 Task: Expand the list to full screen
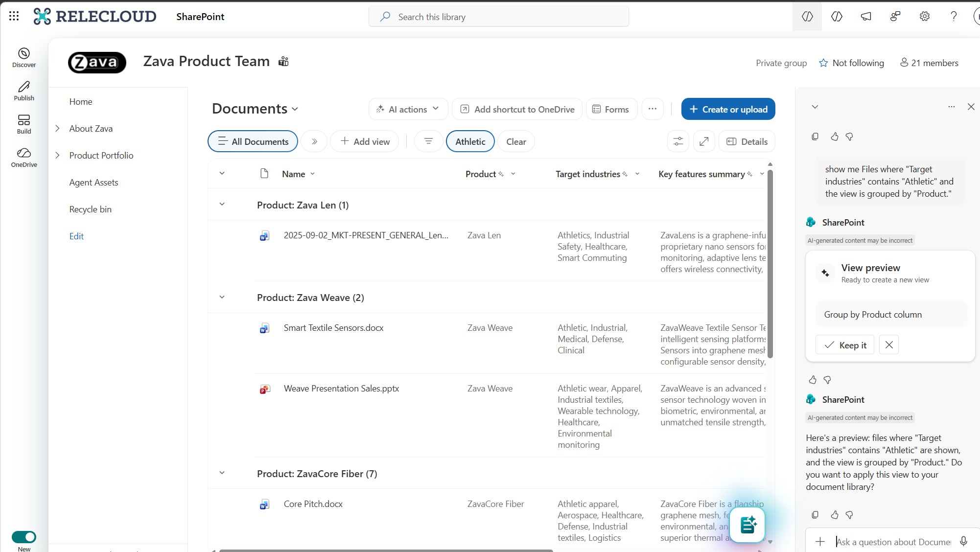pos(704,141)
